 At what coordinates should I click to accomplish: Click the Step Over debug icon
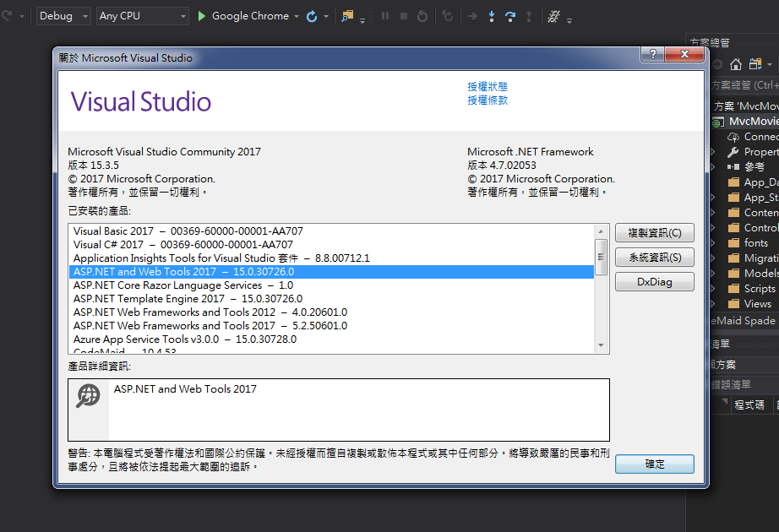tap(510, 16)
